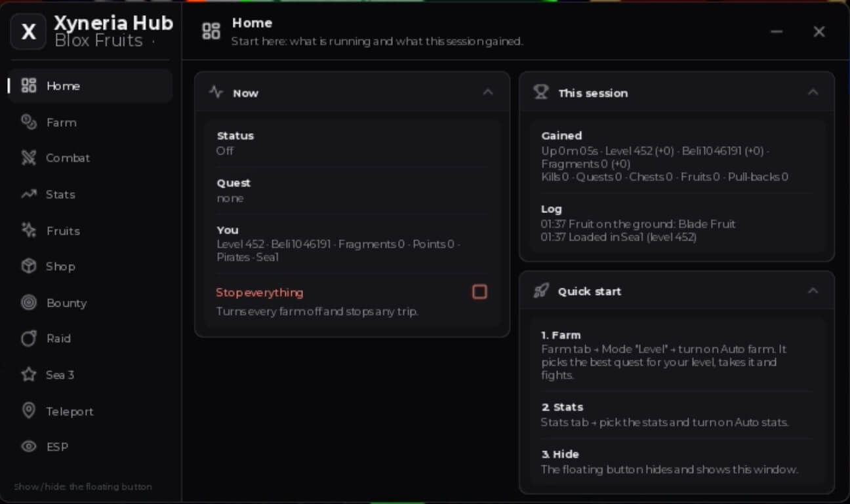Screen dimensions: 850x504
Task: Collapse the Now panel chevron
Action: coord(488,92)
